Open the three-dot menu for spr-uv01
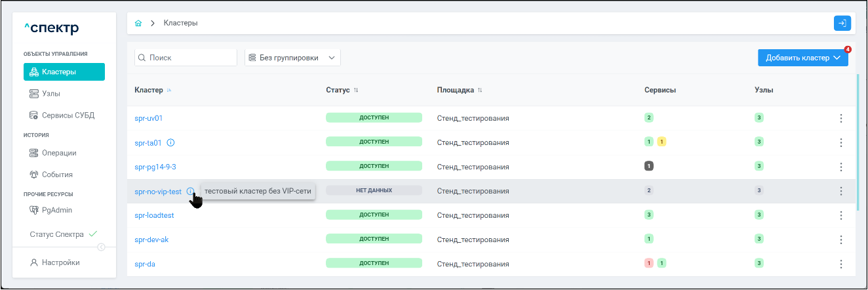 (840, 119)
